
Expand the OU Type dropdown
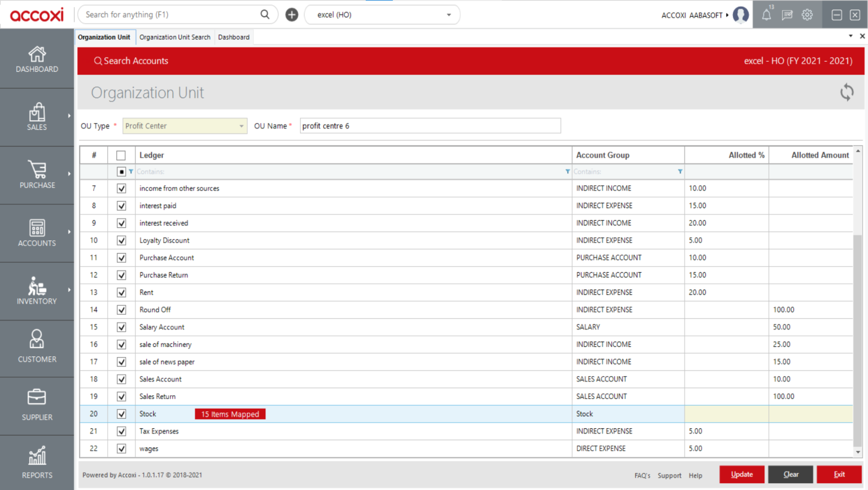[241, 126]
